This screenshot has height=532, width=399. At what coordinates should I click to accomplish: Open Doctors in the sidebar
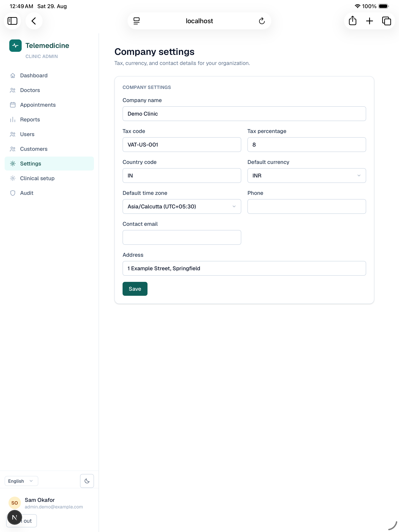pyautogui.click(x=49, y=90)
